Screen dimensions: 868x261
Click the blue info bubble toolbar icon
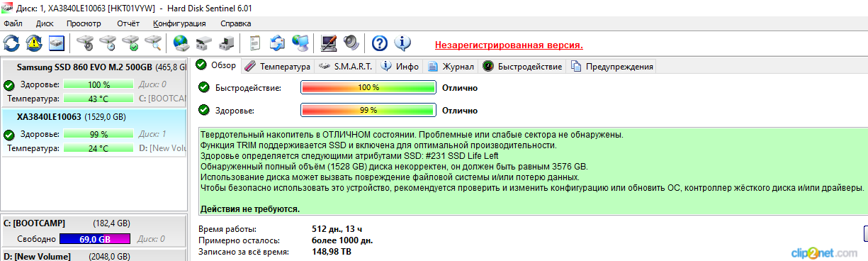[402, 43]
